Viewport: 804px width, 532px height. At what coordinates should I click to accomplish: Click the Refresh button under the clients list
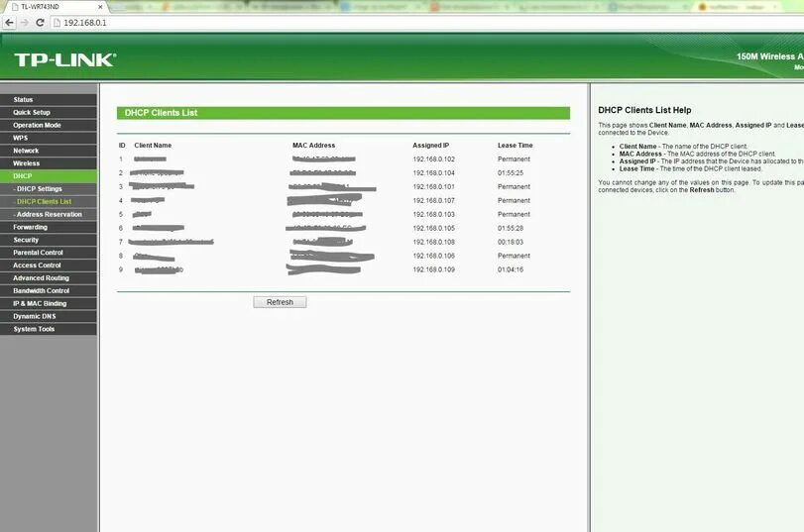[280, 302]
